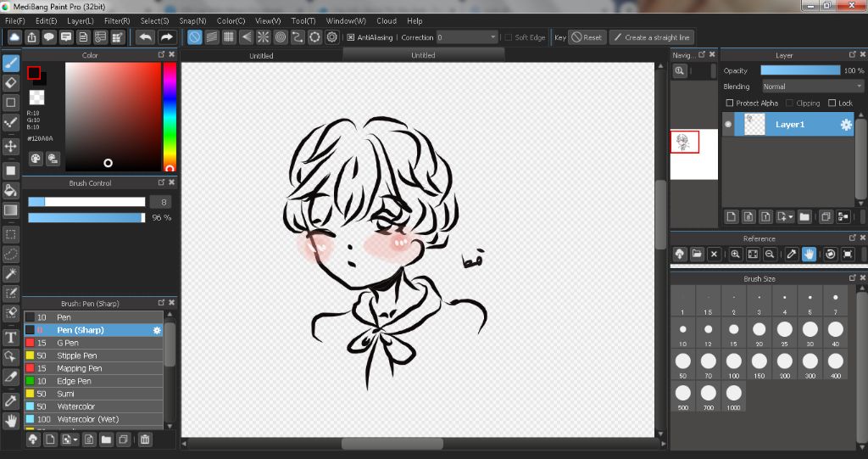Select the Magic Wand tool
Viewport: 868px width, 459px height.
[x=10, y=273]
